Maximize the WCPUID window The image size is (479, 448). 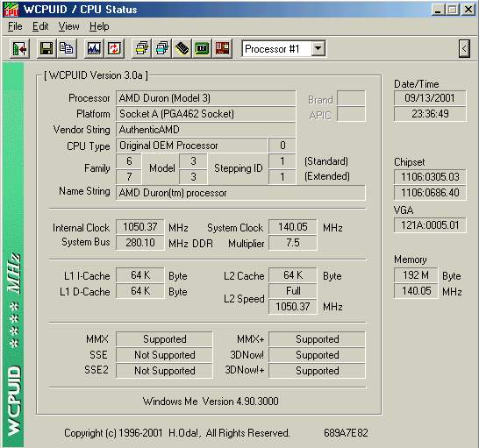(453, 10)
